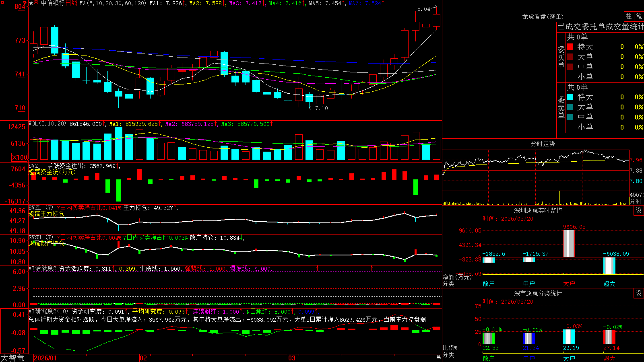Click the small lock icon at bottom right of timeline
Screen dimensions: 644x362
point(439,357)
